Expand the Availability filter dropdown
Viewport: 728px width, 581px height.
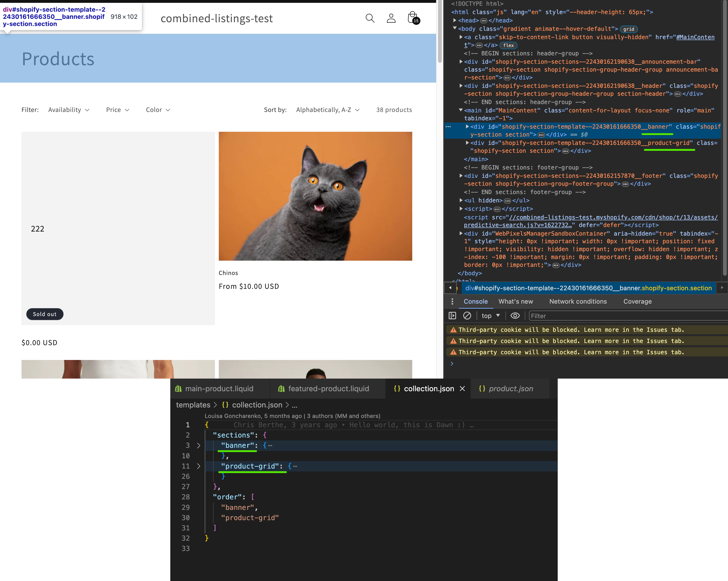pyautogui.click(x=69, y=110)
